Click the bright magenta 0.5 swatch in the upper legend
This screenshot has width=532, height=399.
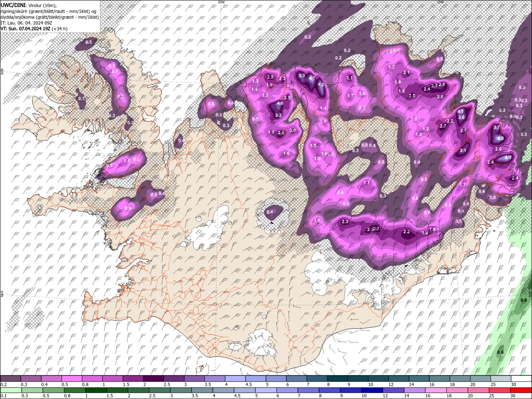click(71, 378)
